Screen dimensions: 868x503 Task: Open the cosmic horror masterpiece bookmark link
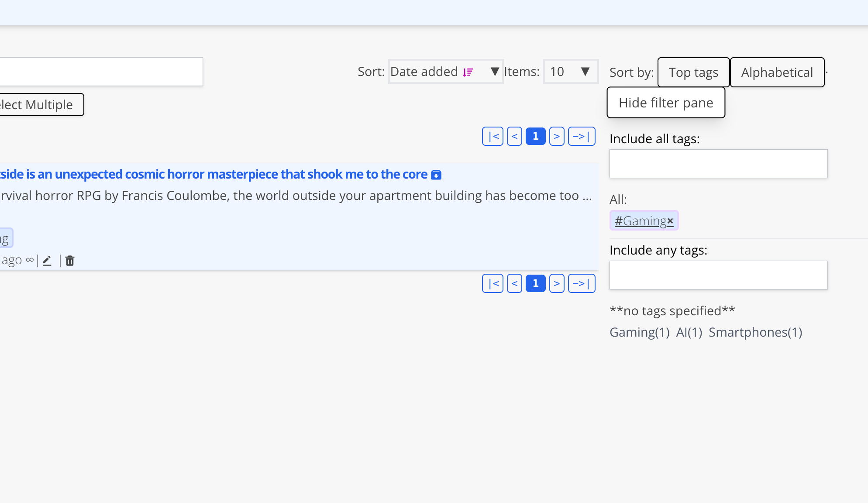[214, 174]
